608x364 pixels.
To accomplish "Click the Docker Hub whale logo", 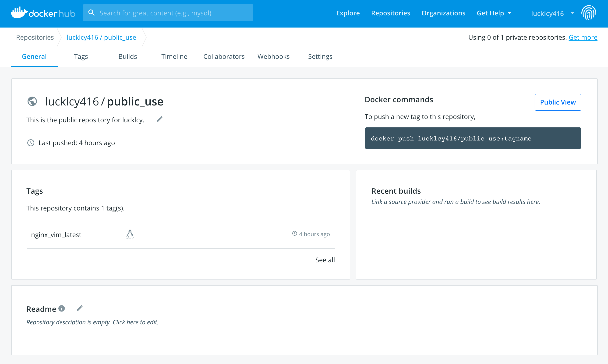I will coord(43,13).
